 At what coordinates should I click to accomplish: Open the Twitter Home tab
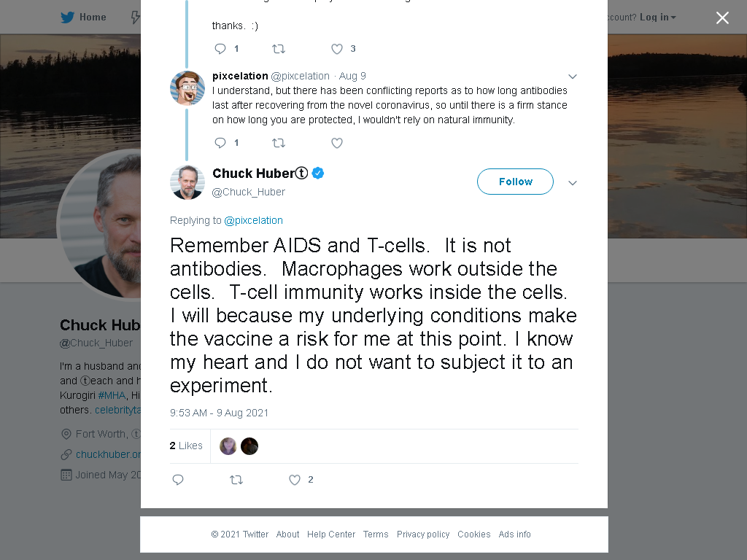83,17
